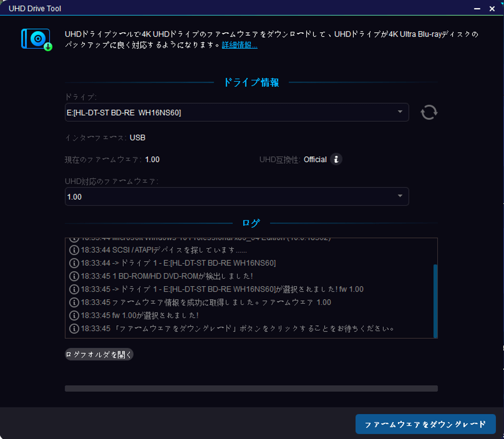Open the drive selection dropdown E:[HL-DT-ST BD-RE WH16NS60]
This screenshot has width=504, height=439.
[237, 112]
